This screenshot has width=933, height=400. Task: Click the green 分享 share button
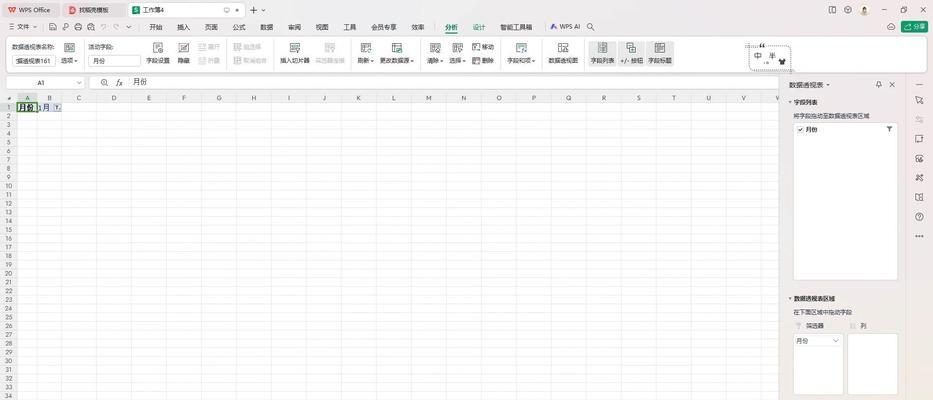(x=915, y=27)
